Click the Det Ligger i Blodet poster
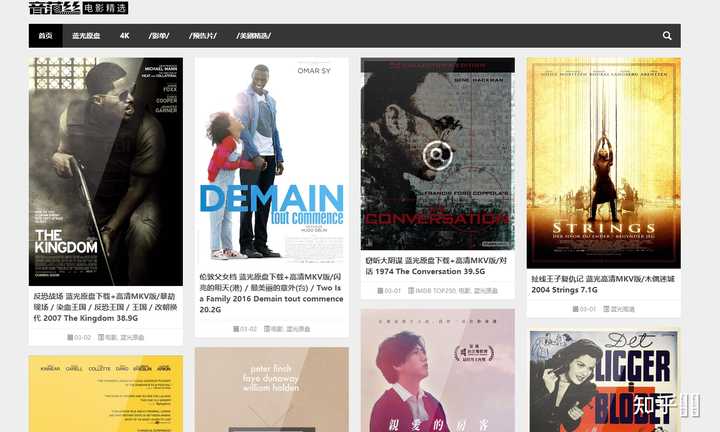Screen dimensions: 720x432 [x=603, y=380]
